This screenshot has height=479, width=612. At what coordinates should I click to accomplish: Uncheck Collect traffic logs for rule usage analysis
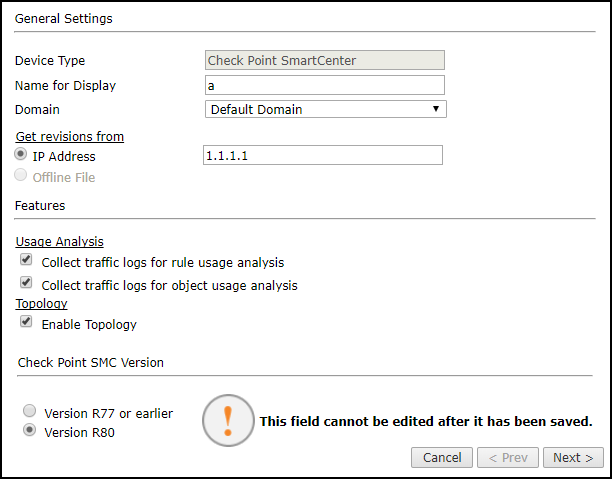click(x=26, y=259)
